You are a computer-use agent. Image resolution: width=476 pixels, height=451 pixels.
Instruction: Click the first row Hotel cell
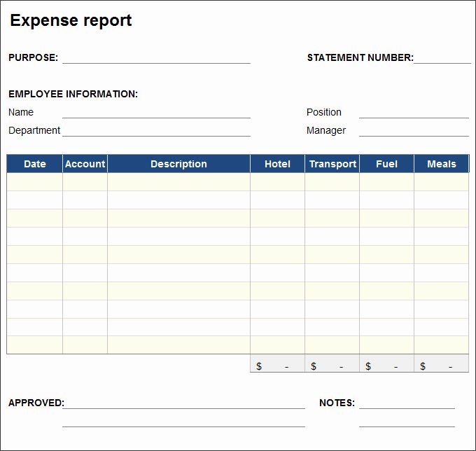[x=277, y=182]
